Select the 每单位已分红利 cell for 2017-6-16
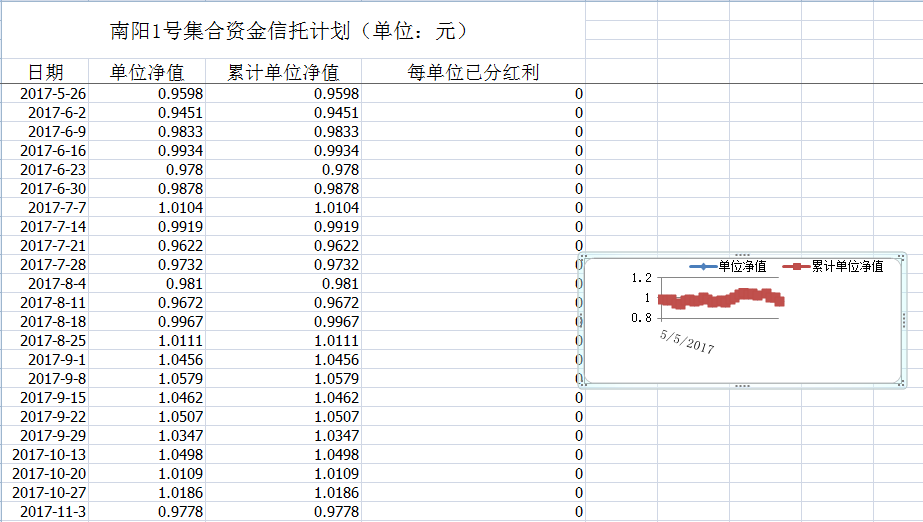923x522 pixels. [x=473, y=151]
